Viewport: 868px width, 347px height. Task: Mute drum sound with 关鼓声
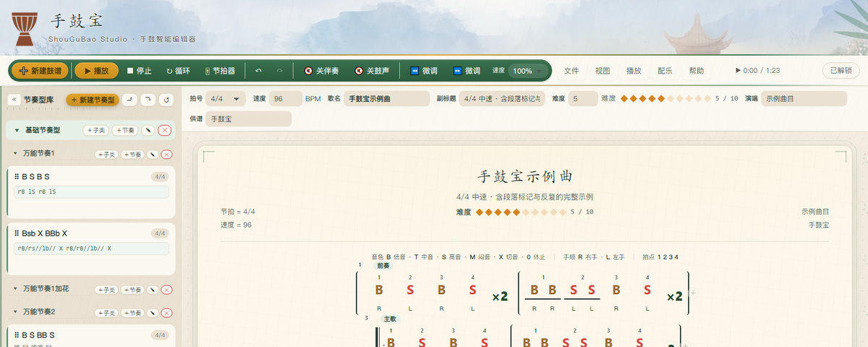(372, 71)
